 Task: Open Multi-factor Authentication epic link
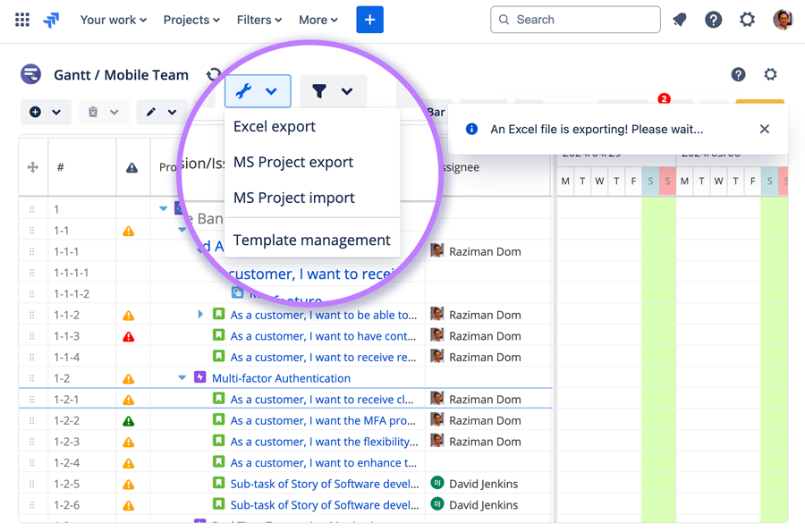282,378
